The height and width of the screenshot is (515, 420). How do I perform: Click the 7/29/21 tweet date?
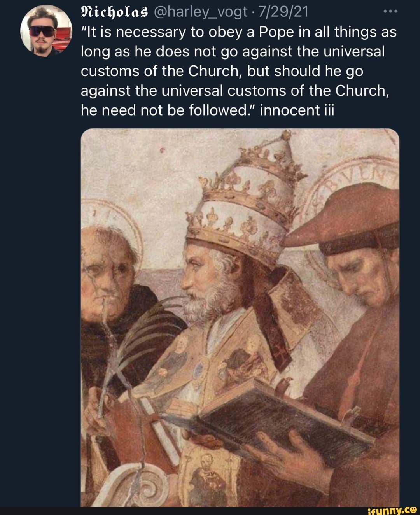[283, 12]
